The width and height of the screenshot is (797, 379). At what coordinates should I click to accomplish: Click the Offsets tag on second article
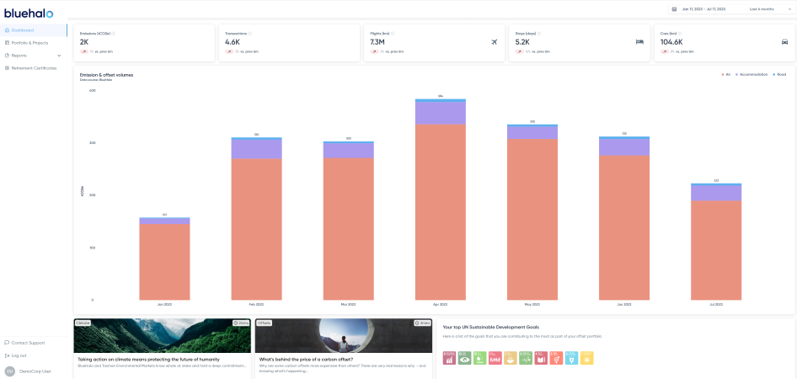(264, 323)
